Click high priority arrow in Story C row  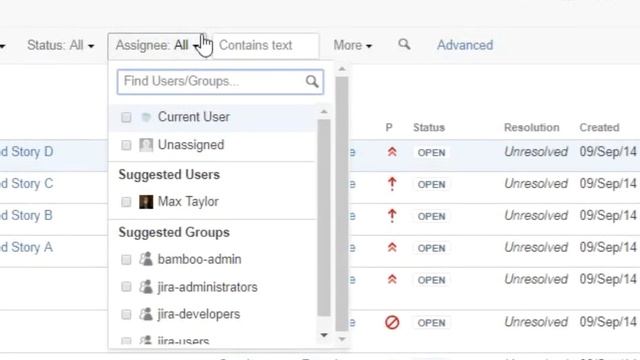coord(392,184)
